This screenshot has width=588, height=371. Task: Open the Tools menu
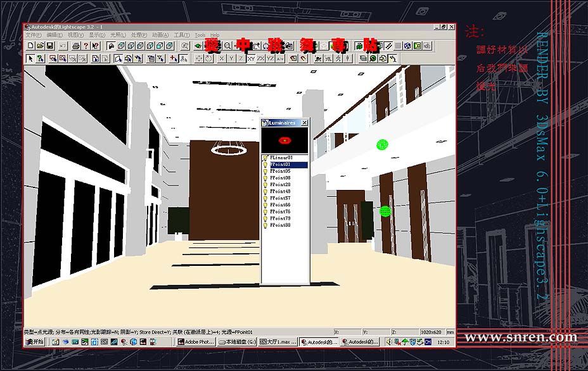[200, 35]
